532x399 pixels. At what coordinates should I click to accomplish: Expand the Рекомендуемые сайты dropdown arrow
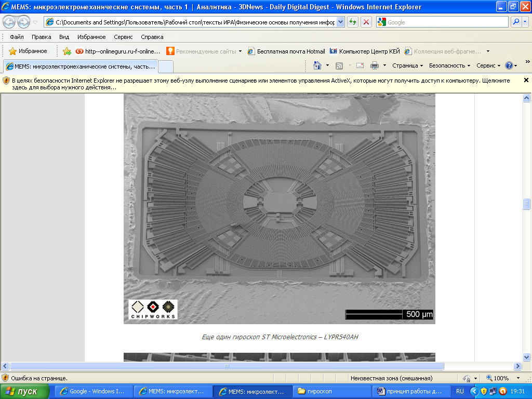point(240,51)
